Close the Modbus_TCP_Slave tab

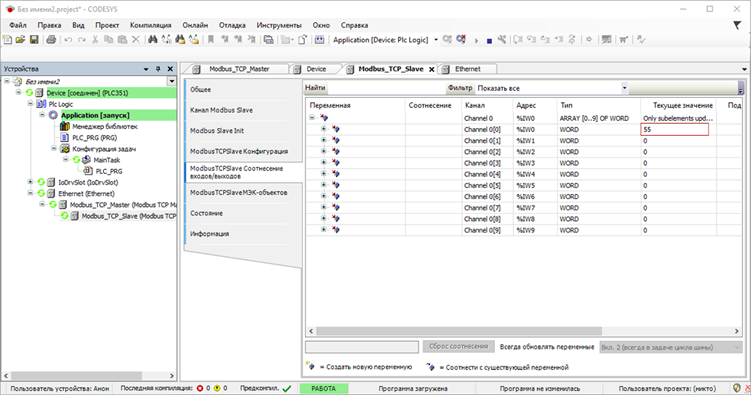coord(432,69)
